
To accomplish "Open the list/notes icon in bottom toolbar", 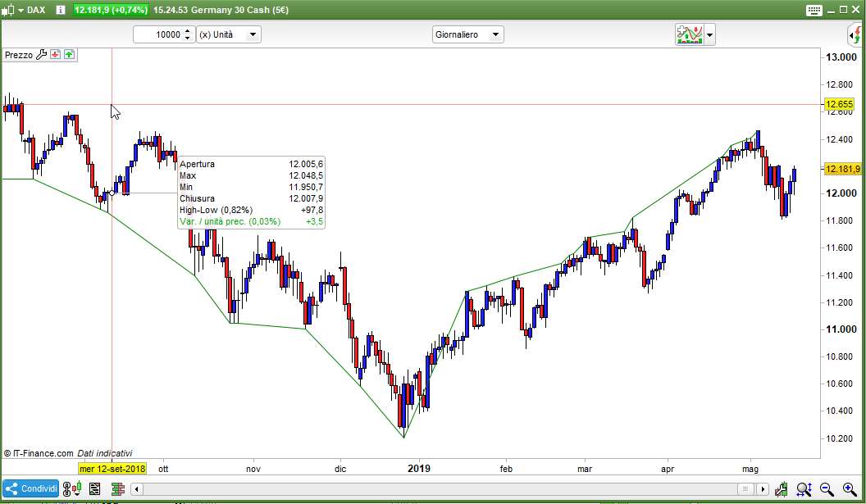I will [x=94, y=488].
